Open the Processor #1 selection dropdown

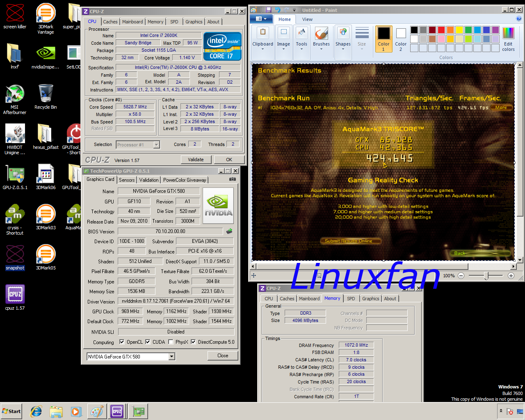coord(156,144)
